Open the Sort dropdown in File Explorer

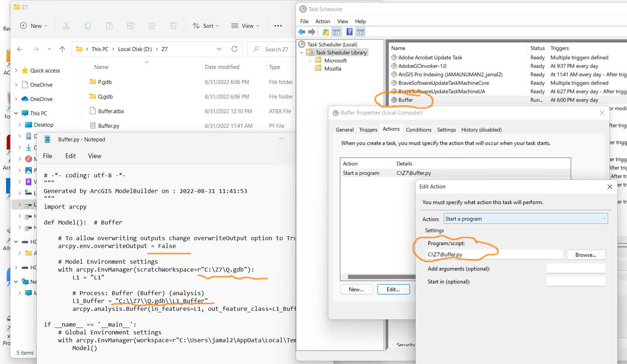pos(206,26)
